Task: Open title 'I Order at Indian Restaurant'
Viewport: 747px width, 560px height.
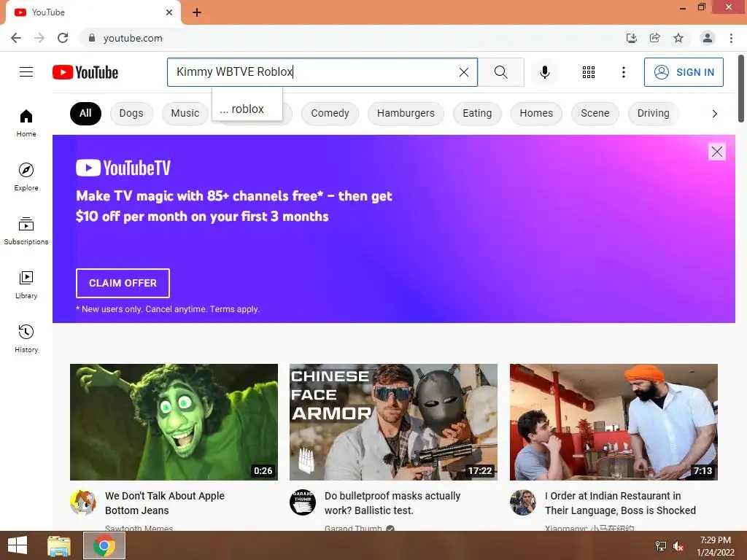Action: click(620, 503)
